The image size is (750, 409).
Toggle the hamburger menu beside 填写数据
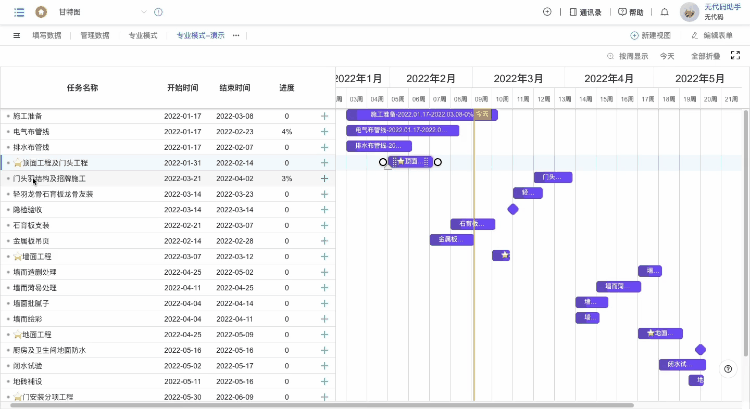coord(17,35)
